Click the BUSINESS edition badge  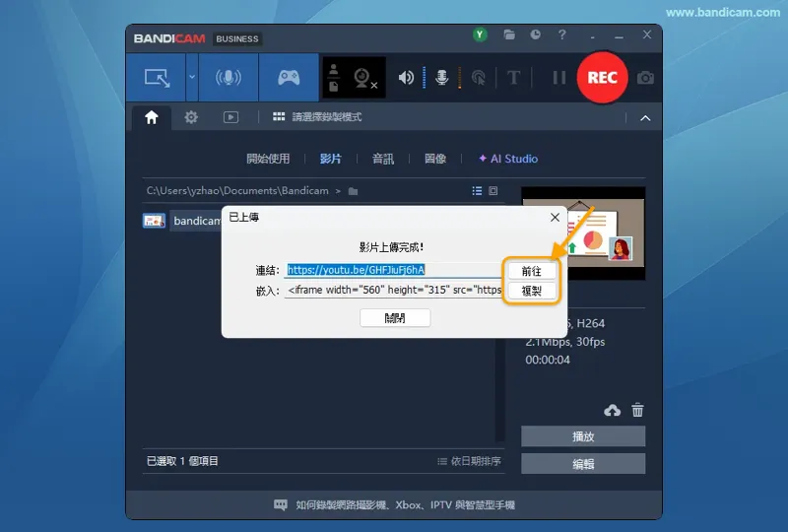[x=237, y=38]
